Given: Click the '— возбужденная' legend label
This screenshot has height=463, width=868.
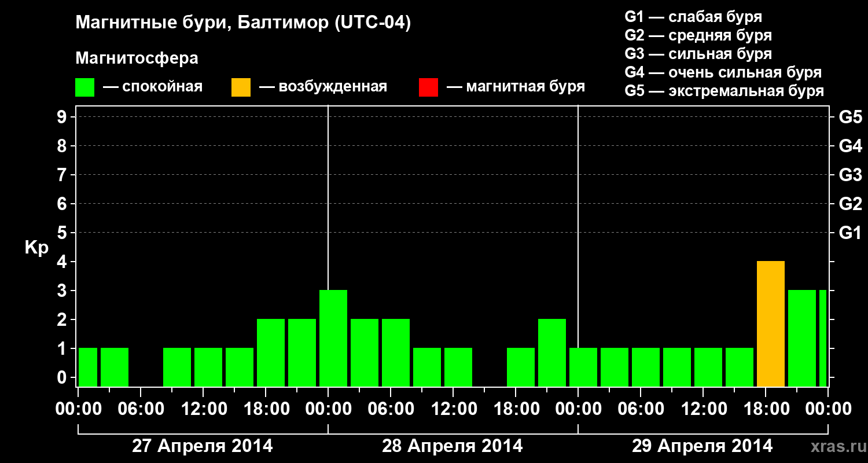Looking at the screenshot, I should coord(323,87).
